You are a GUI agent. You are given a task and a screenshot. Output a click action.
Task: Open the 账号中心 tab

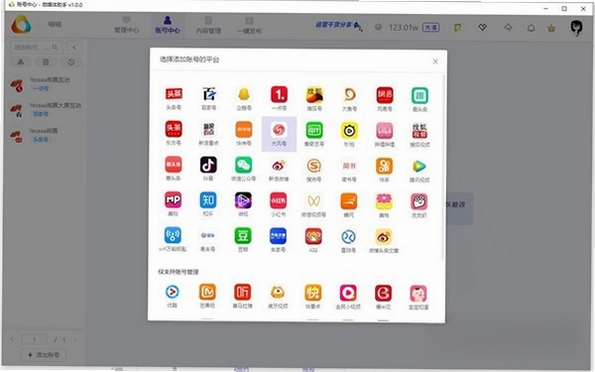coord(167,25)
